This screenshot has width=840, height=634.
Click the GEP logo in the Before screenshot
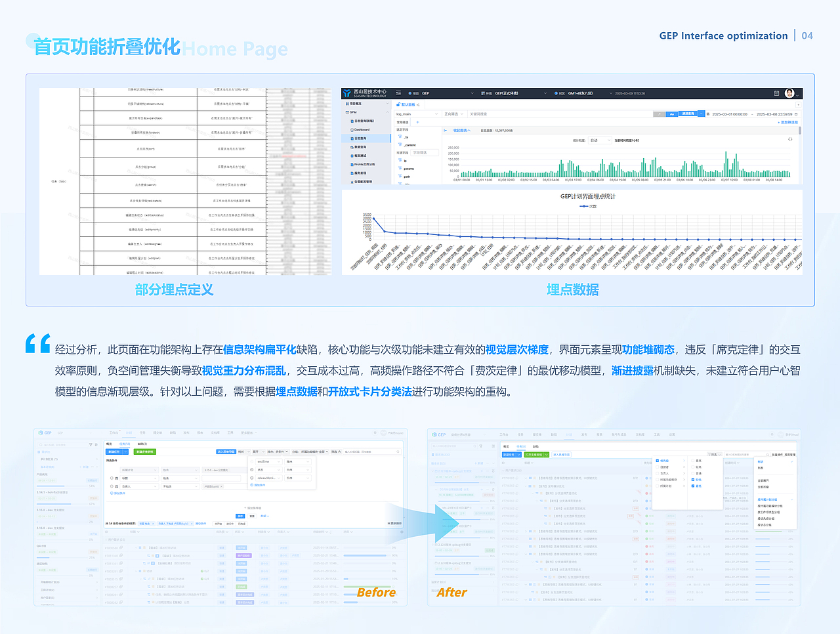click(x=45, y=433)
